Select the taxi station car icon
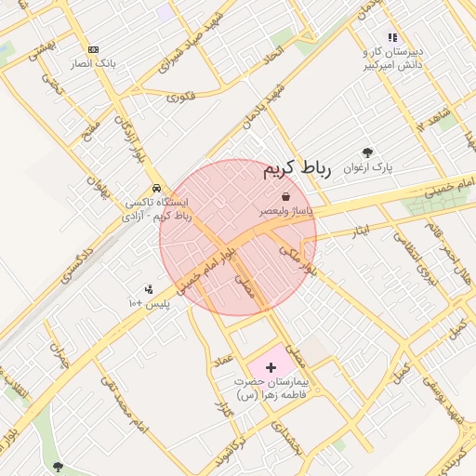 coord(157,188)
